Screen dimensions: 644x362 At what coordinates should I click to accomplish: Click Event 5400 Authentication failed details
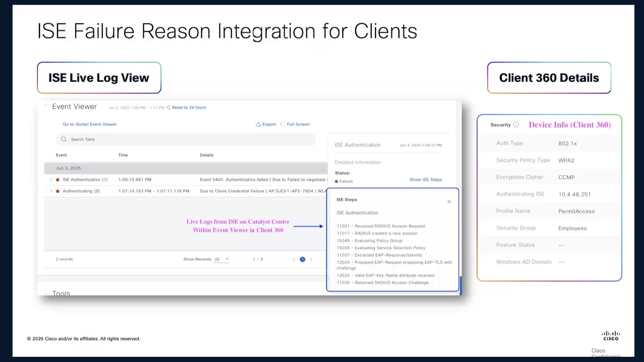(x=263, y=180)
